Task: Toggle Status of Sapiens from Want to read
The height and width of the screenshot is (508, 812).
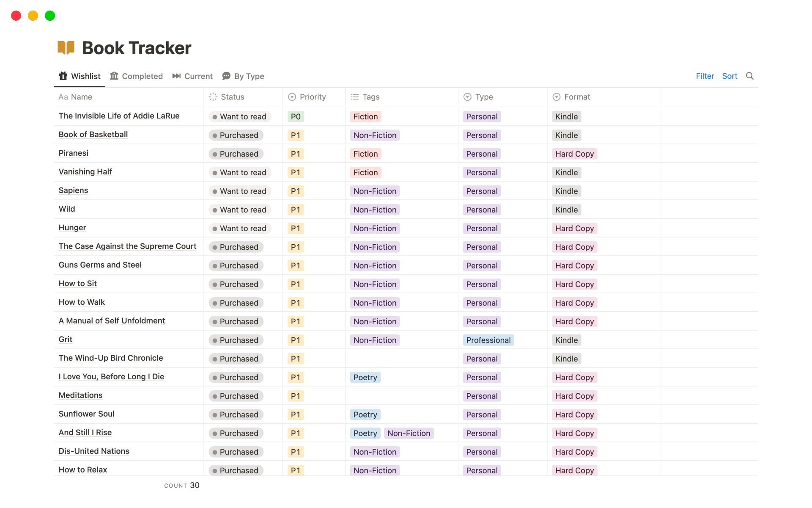Action: pos(239,191)
